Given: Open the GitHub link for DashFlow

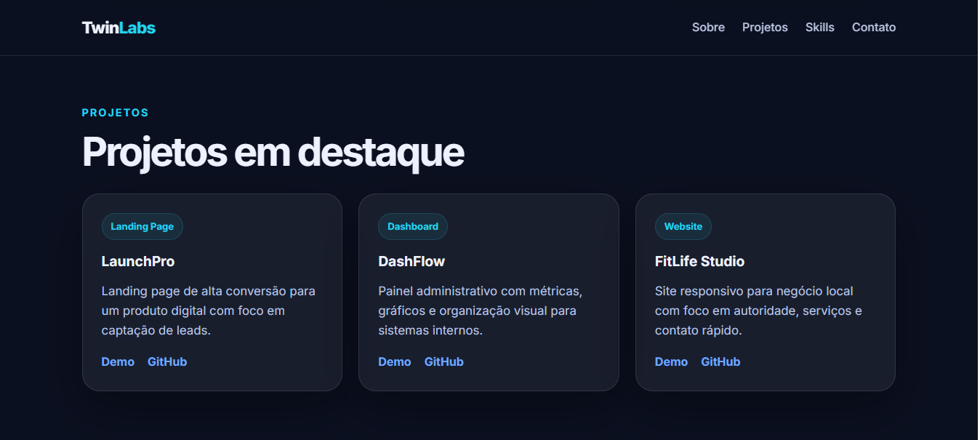Looking at the screenshot, I should pos(444,361).
